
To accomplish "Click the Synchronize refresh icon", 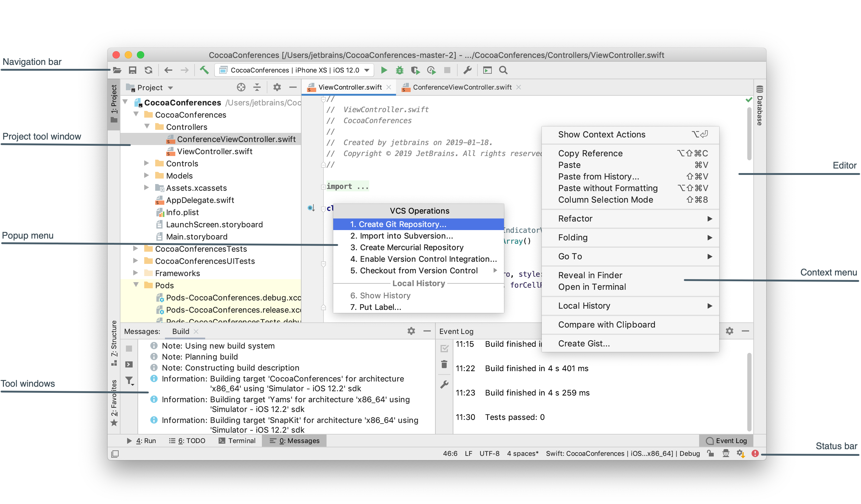I will tap(148, 70).
